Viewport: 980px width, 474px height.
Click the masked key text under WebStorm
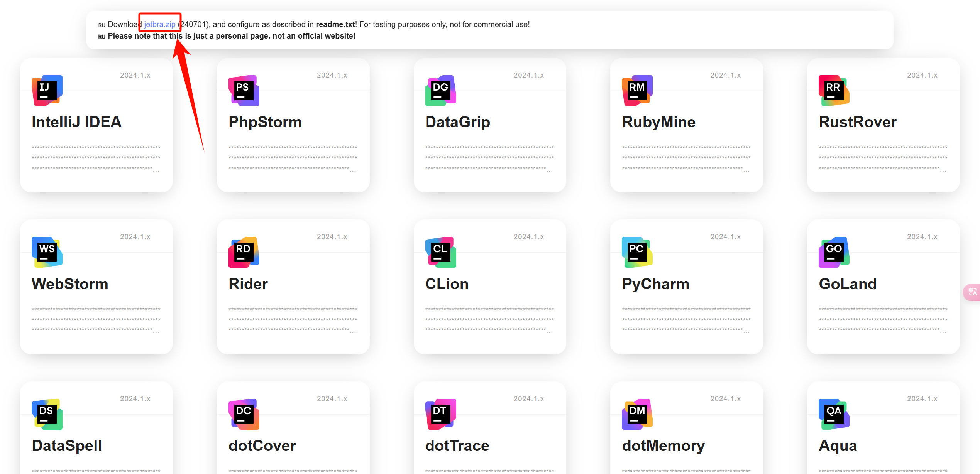(x=96, y=320)
